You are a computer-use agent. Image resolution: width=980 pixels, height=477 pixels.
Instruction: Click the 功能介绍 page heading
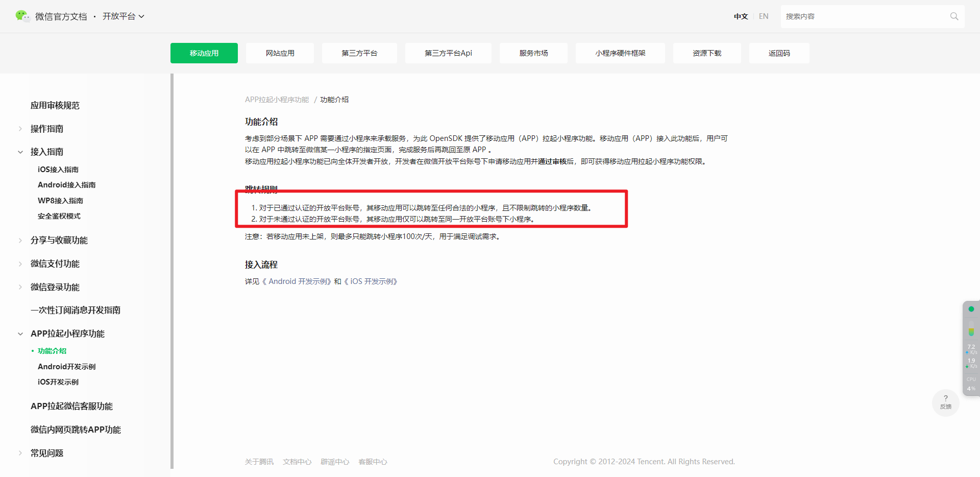261,122
